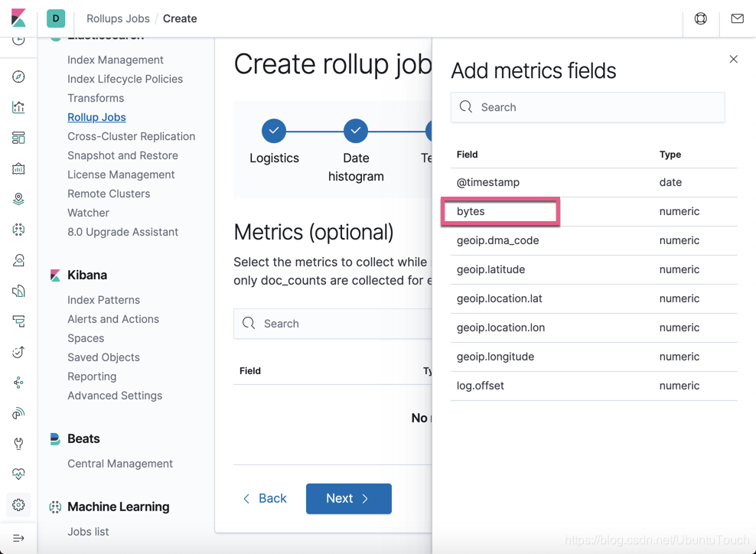
Task: Select the geoip.location.lon field row
Action: coord(594,328)
